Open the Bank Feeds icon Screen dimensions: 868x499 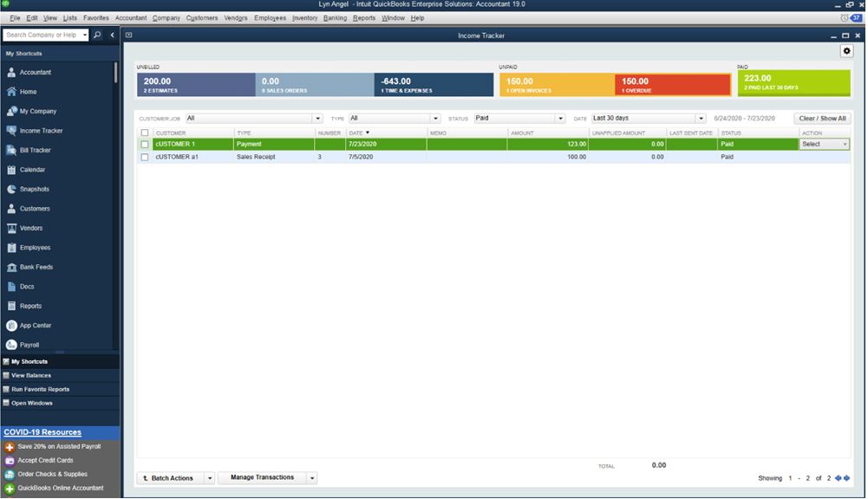pyautogui.click(x=11, y=267)
